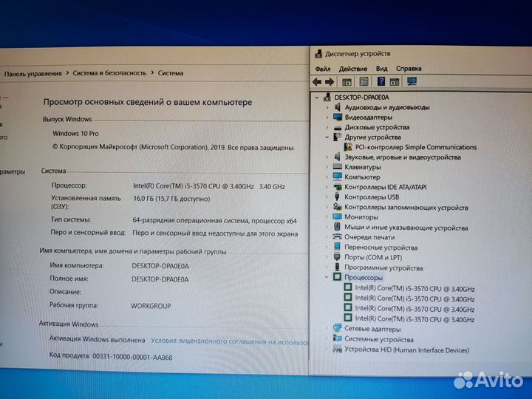Collapse the DESKTOP-DPA0E0A root node
532x399 pixels.
click(316, 98)
